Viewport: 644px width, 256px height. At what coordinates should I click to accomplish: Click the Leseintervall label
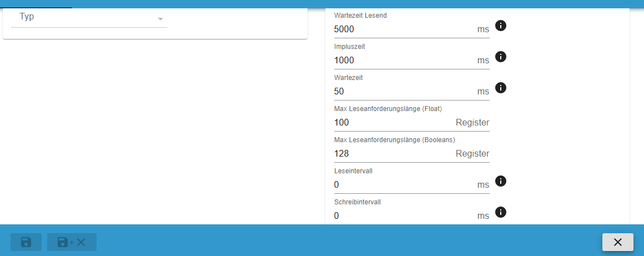pos(353,171)
